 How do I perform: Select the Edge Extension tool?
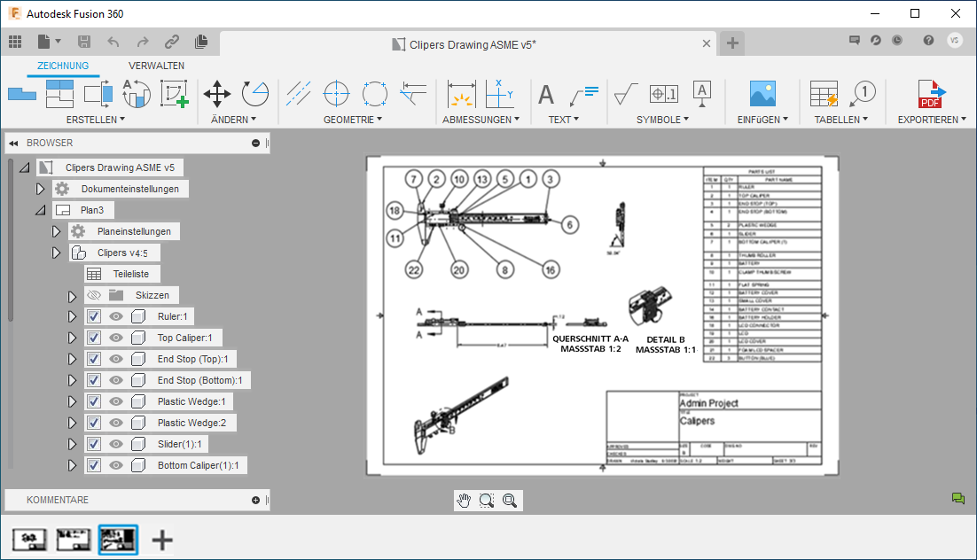pyautogui.click(x=413, y=94)
